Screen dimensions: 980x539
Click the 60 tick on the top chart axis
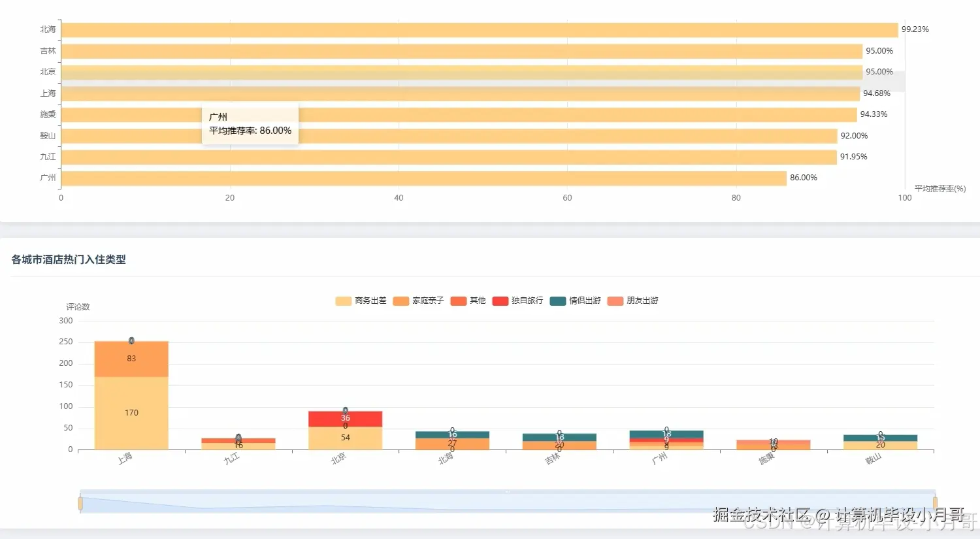coord(567,198)
